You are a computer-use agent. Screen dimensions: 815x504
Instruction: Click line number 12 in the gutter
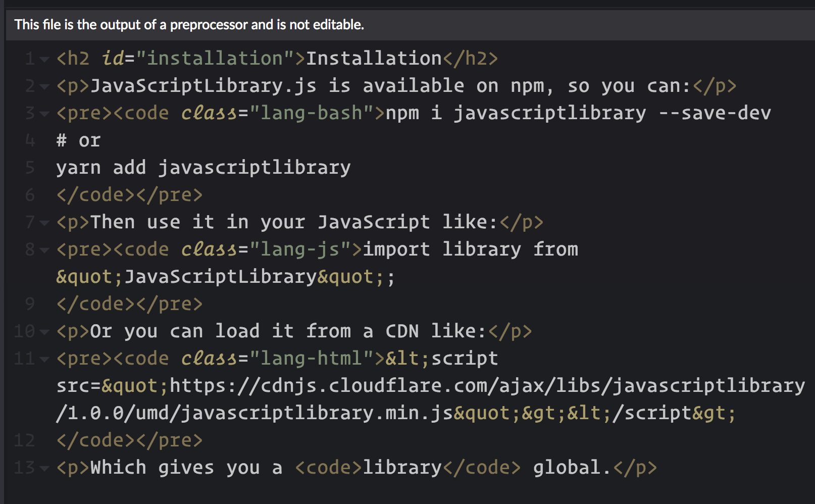25,440
